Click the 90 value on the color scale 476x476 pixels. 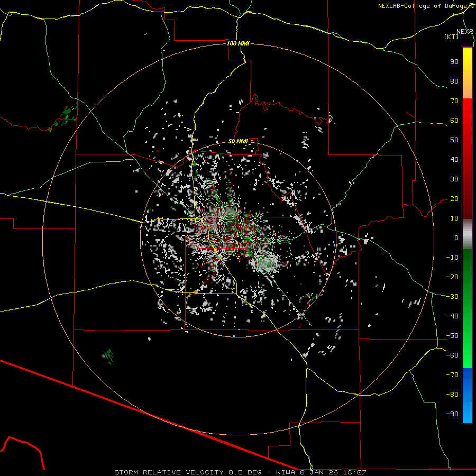pyautogui.click(x=454, y=62)
